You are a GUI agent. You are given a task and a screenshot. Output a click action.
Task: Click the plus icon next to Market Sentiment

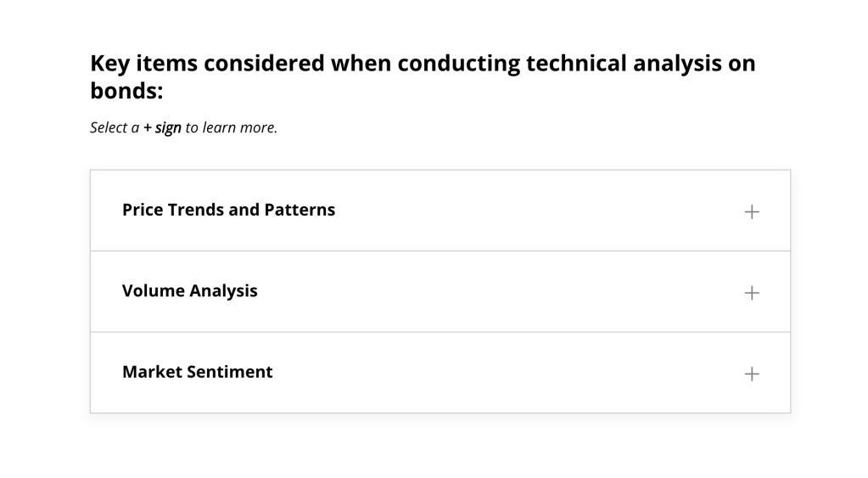click(x=751, y=374)
